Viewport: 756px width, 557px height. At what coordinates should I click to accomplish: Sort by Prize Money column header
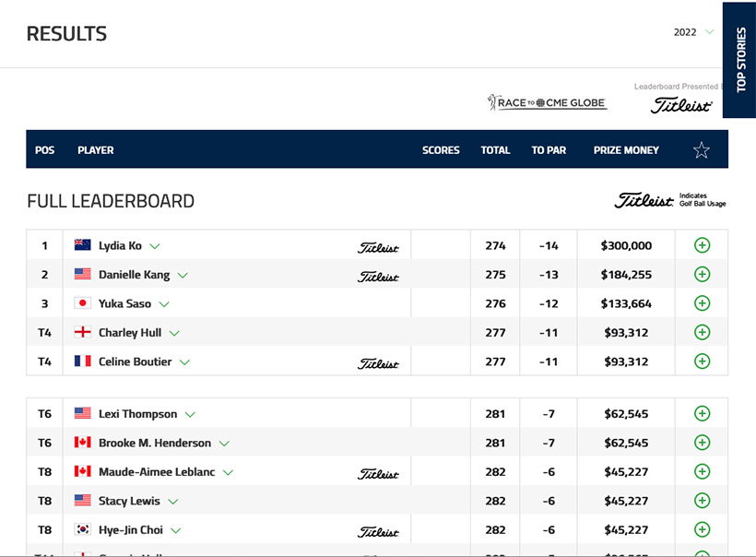(x=626, y=150)
